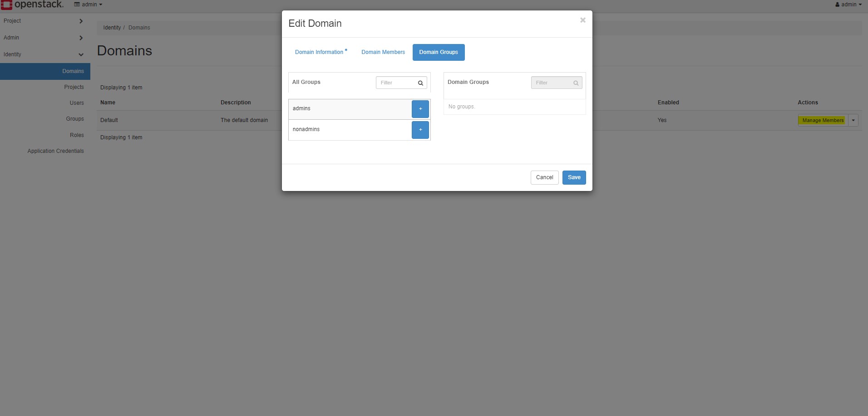Image resolution: width=868 pixels, height=416 pixels.
Task: Focus the All Groups filter field
Action: (401, 83)
